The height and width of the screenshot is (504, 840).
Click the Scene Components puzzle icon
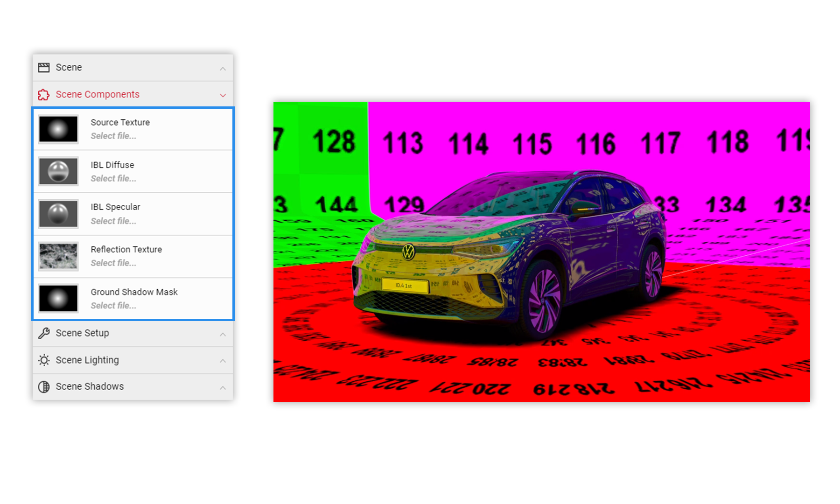pos(44,95)
